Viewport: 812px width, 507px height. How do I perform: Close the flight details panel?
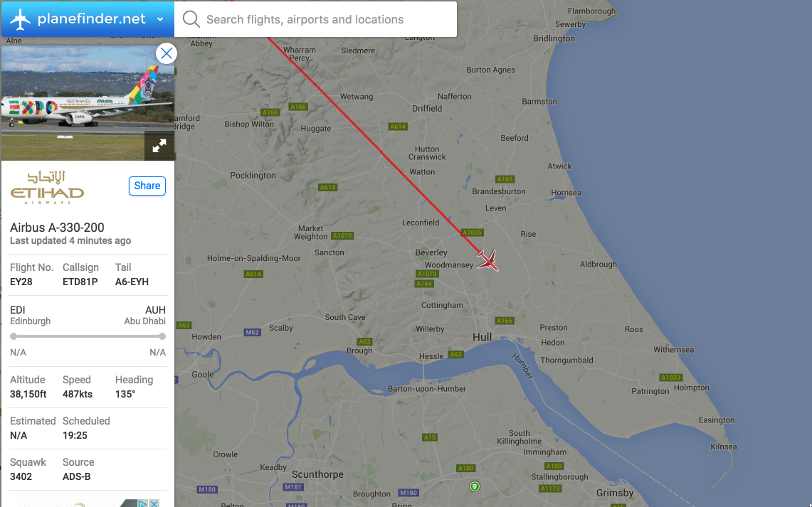(x=166, y=53)
